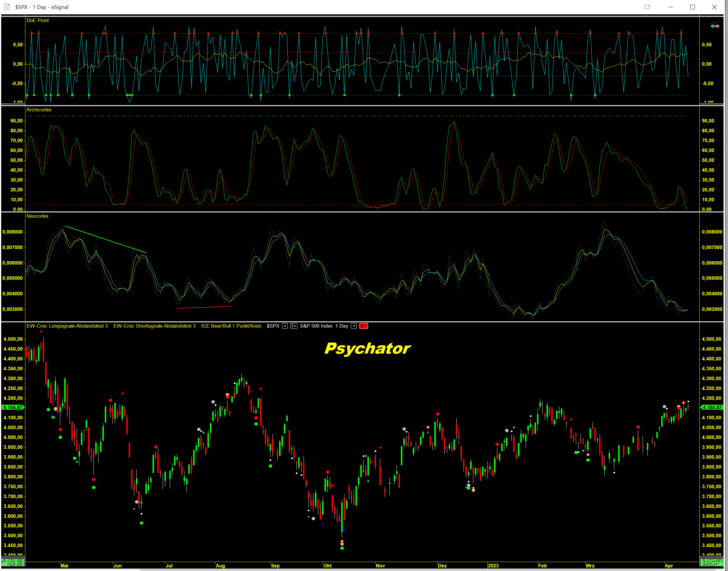728x571 pixels.
Task: Click the bottom-left green scaling corner box
Action: click(13, 562)
